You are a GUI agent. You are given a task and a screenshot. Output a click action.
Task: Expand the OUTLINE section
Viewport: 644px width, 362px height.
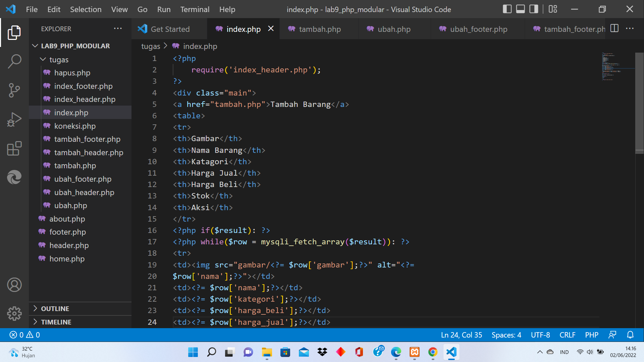pyautogui.click(x=80, y=309)
